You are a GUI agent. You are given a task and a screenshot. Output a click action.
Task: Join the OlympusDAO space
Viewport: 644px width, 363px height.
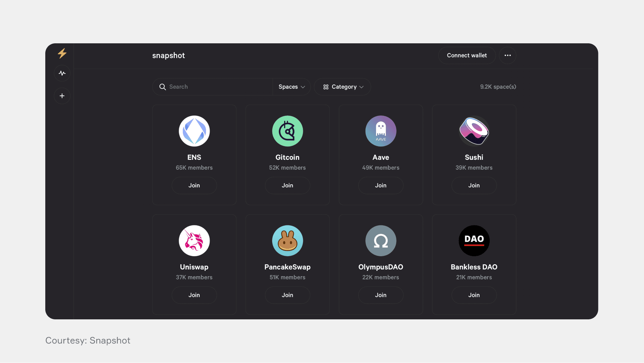click(380, 294)
